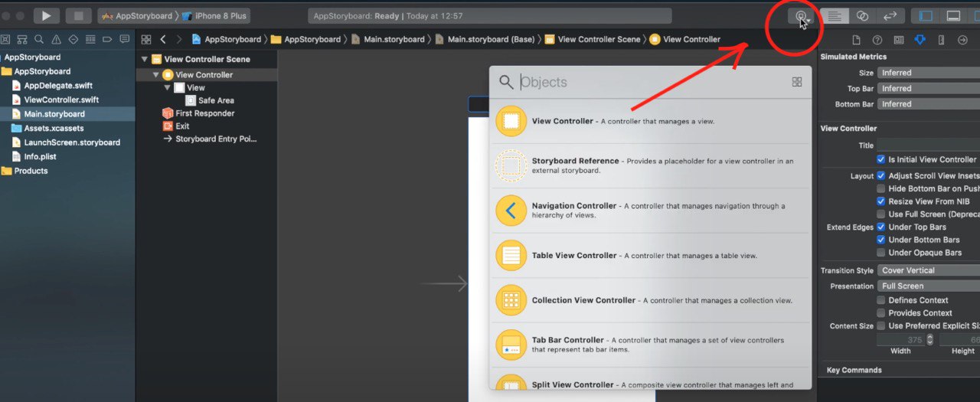Open the related items grid menu
Image resolution: width=980 pixels, height=402 pixels.
(146, 39)
